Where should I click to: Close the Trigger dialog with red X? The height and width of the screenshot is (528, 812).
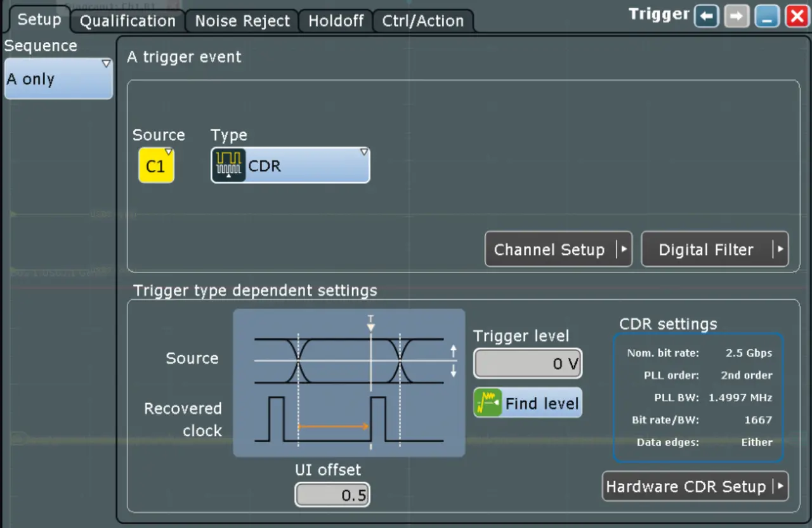click(797, 16)
